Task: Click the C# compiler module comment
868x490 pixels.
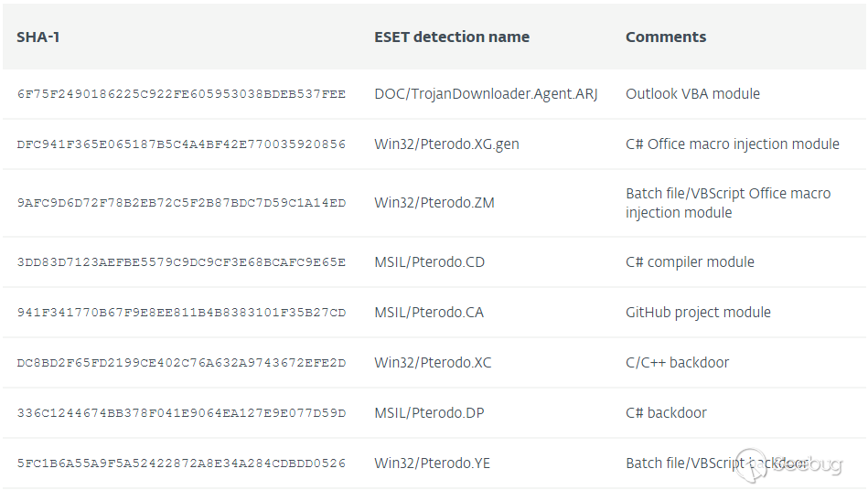Action: pos(690,262)
